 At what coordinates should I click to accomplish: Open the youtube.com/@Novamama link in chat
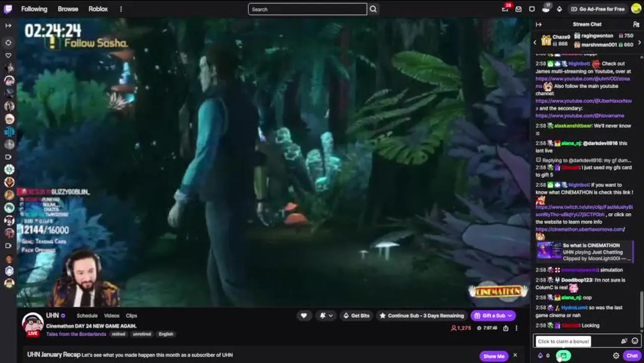coord(579,115)
